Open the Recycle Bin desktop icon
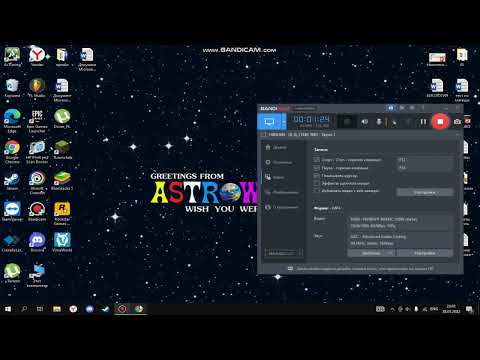 (x=12, y=88)
